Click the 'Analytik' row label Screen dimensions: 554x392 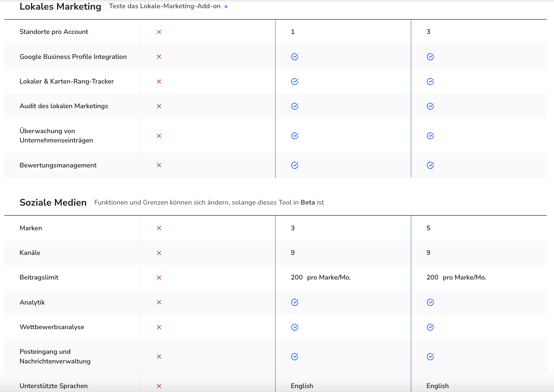[32, 302]
